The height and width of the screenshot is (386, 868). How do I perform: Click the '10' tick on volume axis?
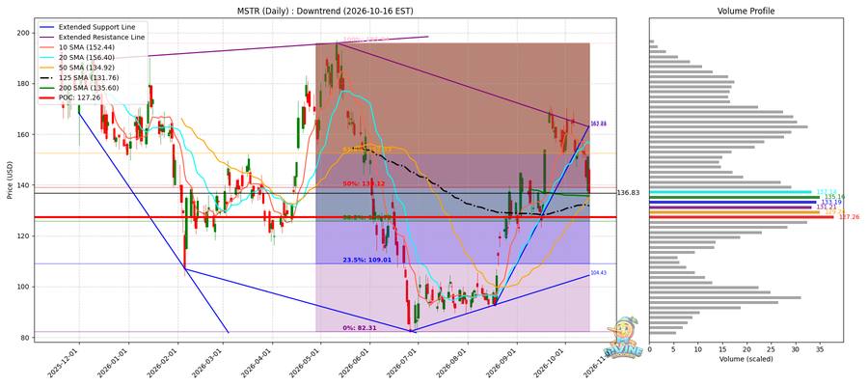pyautogui.click(x=698, y=349)
